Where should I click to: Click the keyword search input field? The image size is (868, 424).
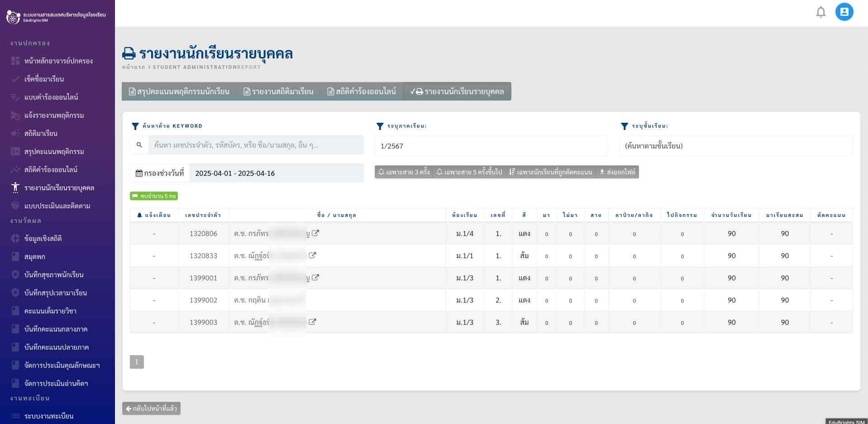tap(256, 145)
